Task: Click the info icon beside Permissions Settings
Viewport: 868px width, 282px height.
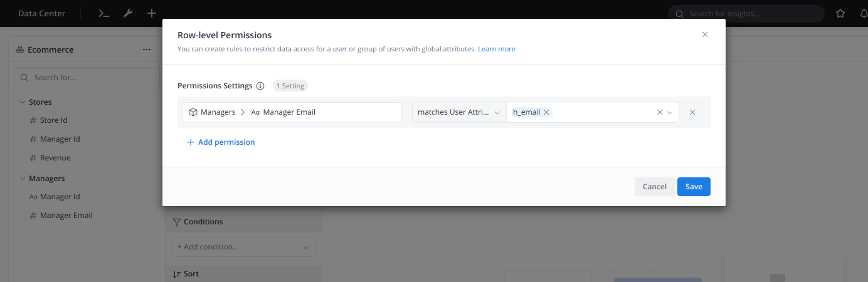Action: 260,86
